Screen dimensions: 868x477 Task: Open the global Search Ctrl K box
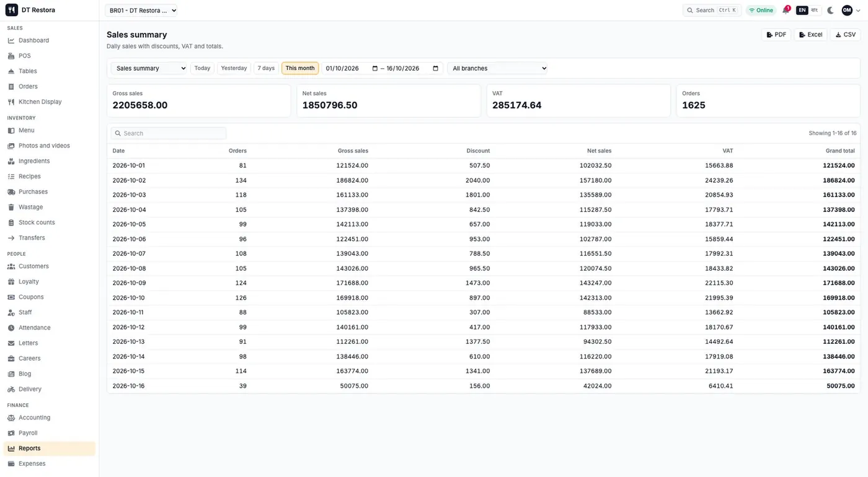pos(712,10)
